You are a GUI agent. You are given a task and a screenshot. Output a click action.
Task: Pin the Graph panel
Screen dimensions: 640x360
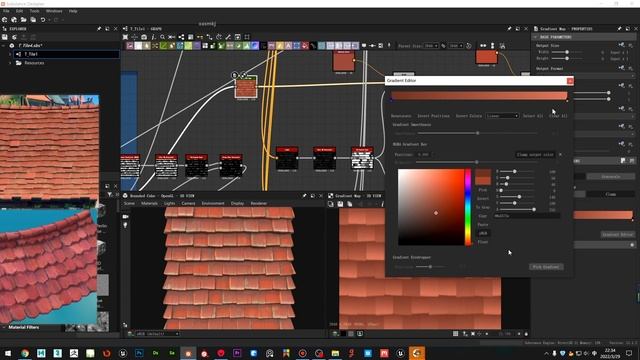tap(509, 29)
